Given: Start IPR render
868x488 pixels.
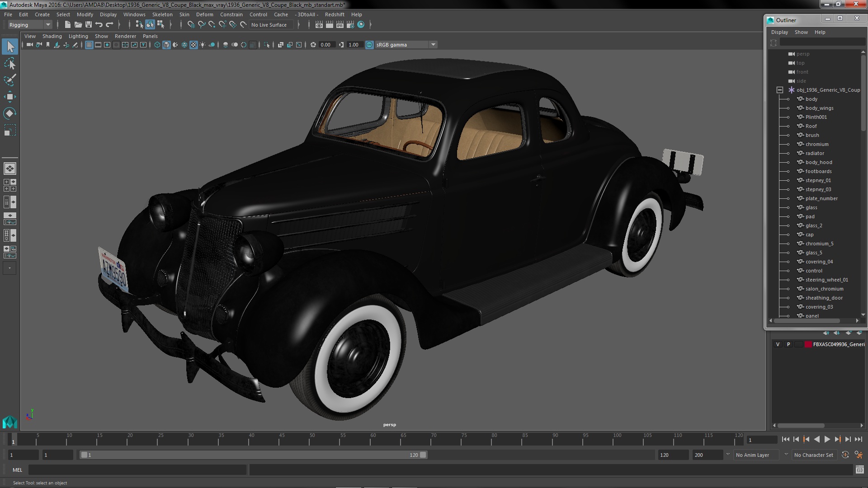Looking at the screenshot, I should click(x=340, y=25).
